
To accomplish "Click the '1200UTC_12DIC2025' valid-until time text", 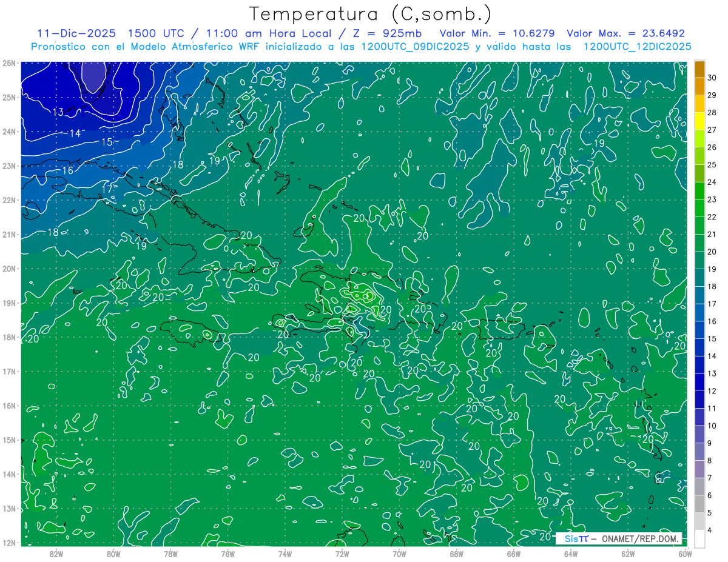I will [x=636, y=47].
